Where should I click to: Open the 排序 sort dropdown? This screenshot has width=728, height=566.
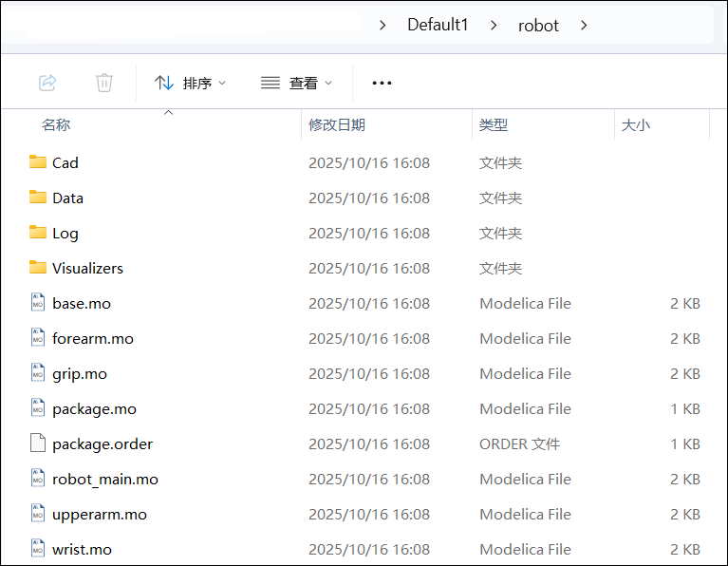[x=191, y=84]
